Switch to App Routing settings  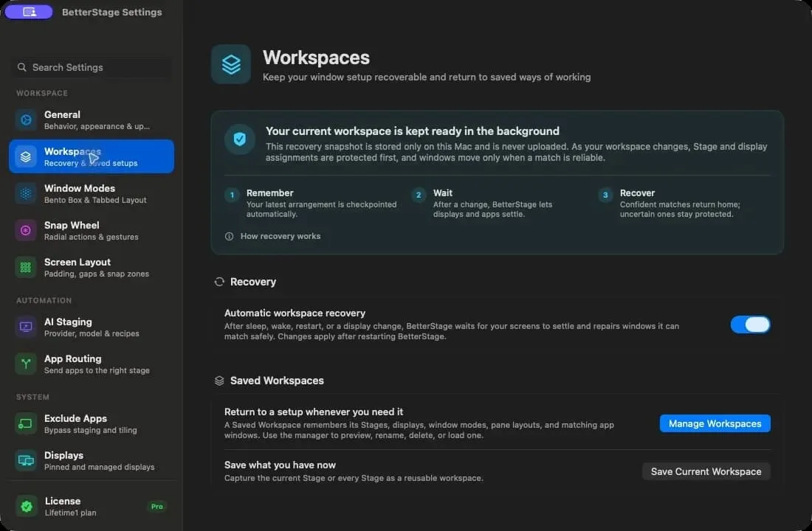pyautogui.click(x=91, y=364)
